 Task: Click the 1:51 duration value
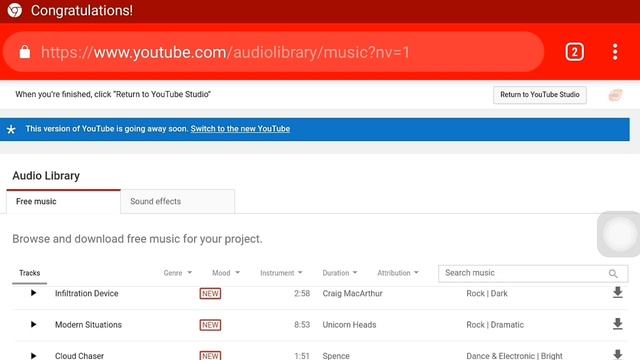tap(302, 356)
